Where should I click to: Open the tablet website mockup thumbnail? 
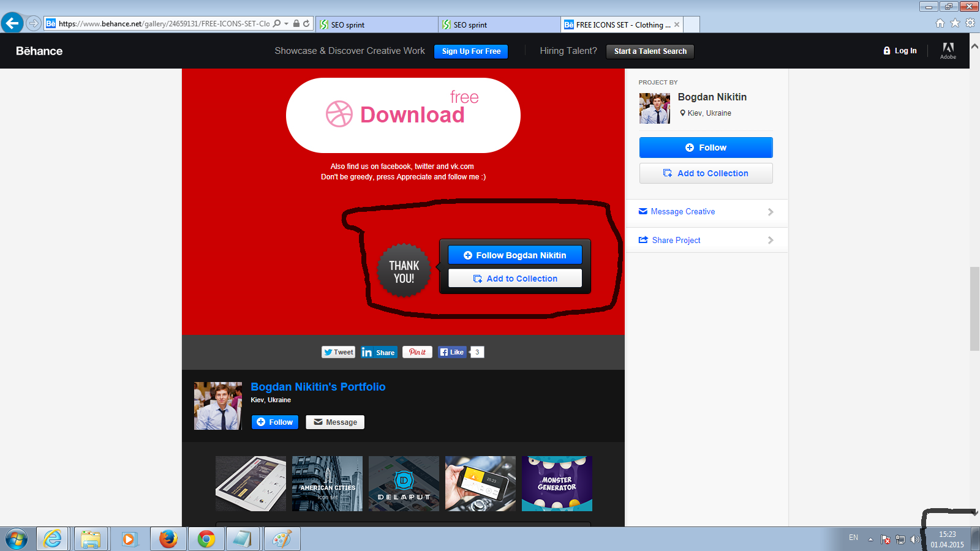(x=251, y=484)
